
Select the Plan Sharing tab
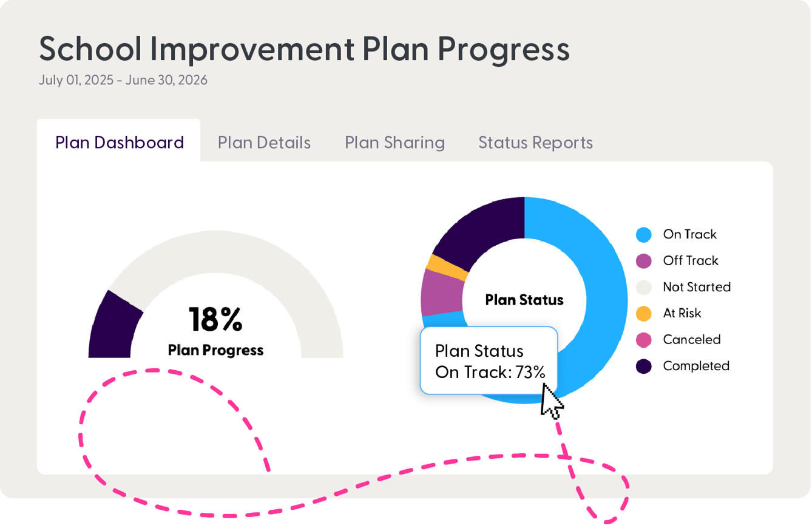394,143
